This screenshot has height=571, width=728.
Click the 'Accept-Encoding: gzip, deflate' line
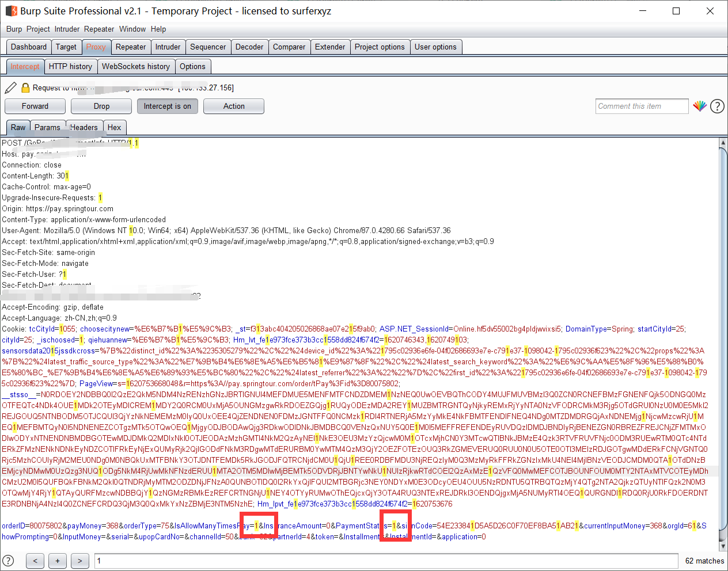(x=52, y=307)
